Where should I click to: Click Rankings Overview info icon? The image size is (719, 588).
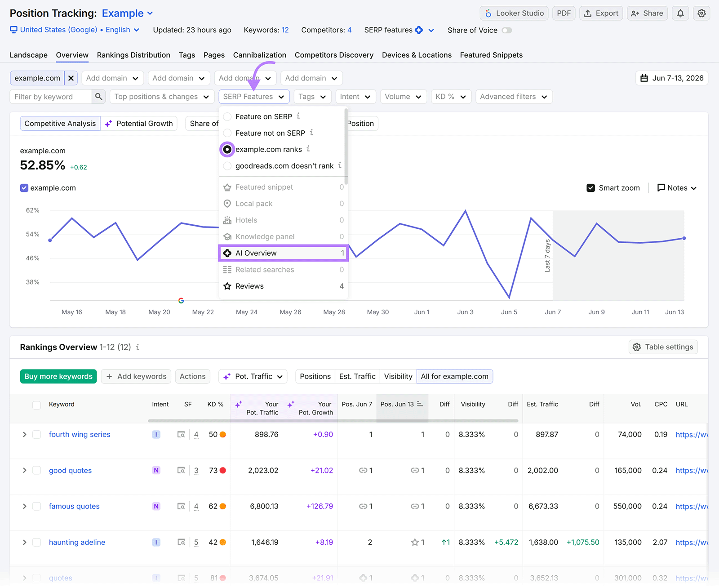138,347
